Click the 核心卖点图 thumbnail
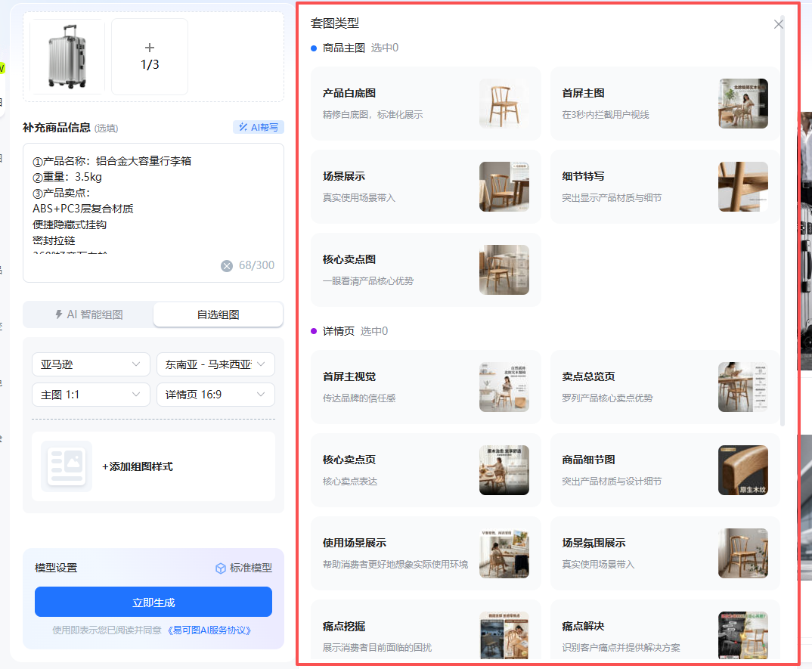 [x=504, y=270]
